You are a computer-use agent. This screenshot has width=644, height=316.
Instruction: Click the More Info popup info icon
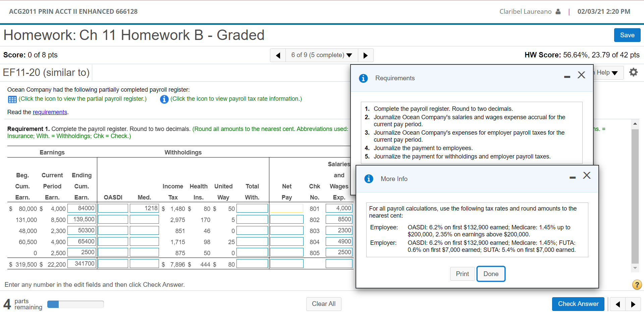pyautogui.click(x=369, y=179)
